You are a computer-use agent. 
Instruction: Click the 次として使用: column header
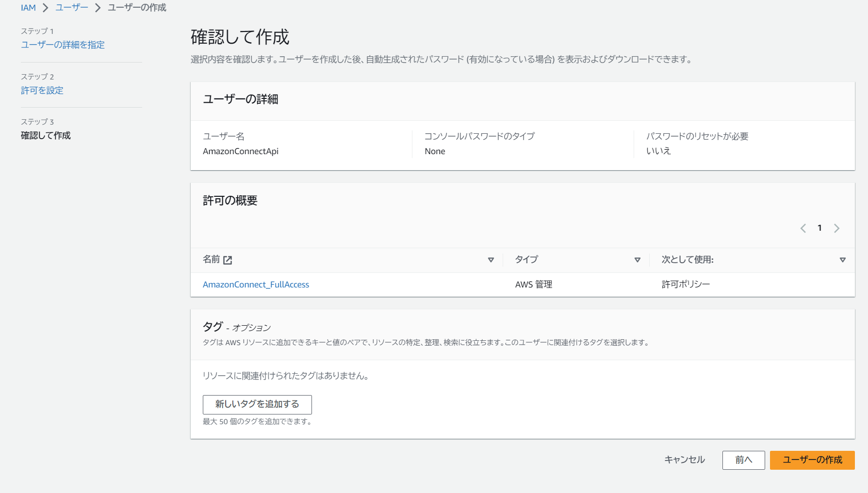[688, 260]
